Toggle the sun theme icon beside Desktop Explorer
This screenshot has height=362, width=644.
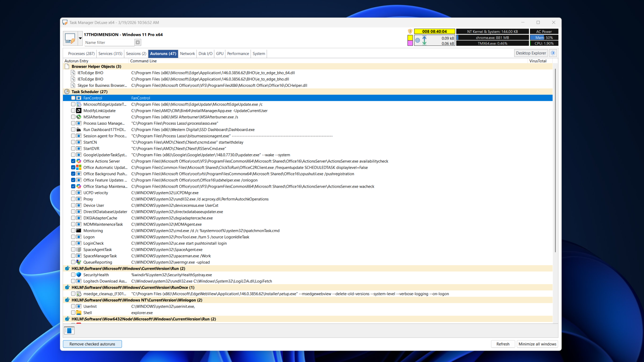pyautogui.click(x=553, y=53)
